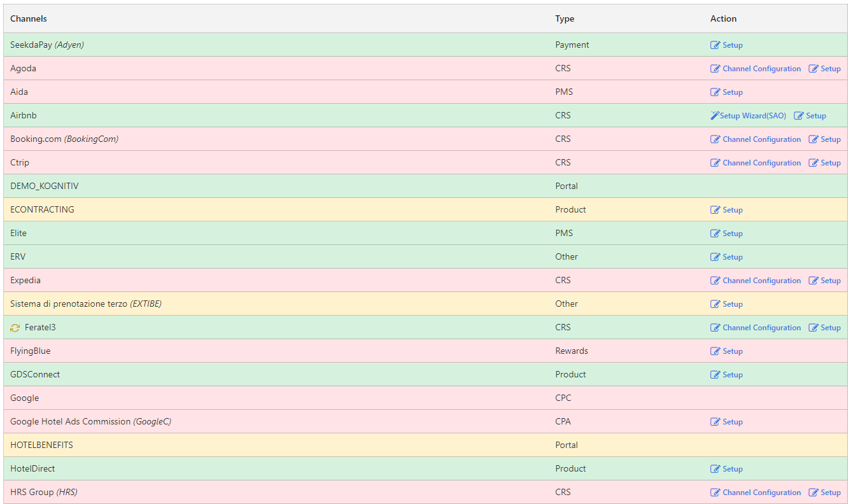Open Setup for the Elite PMS

click(x=732, y=234)
